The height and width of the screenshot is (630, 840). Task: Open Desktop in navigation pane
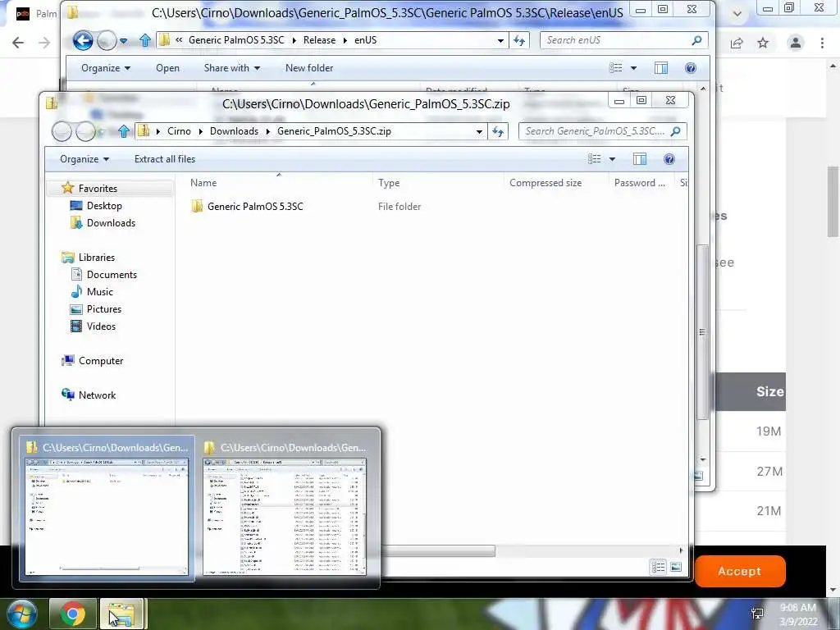(x=104, y=206)
